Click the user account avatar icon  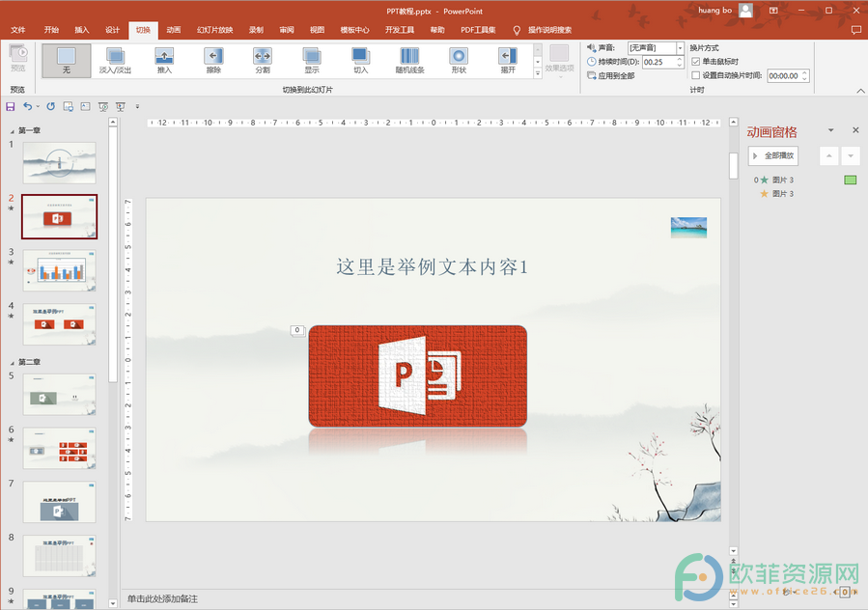click(x=745, y=11)
